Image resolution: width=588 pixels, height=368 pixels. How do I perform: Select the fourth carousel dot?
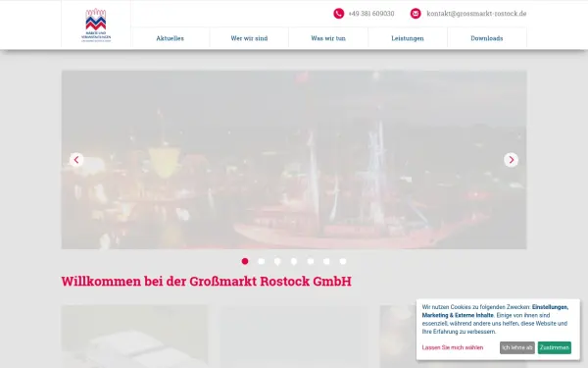point(294,261)
